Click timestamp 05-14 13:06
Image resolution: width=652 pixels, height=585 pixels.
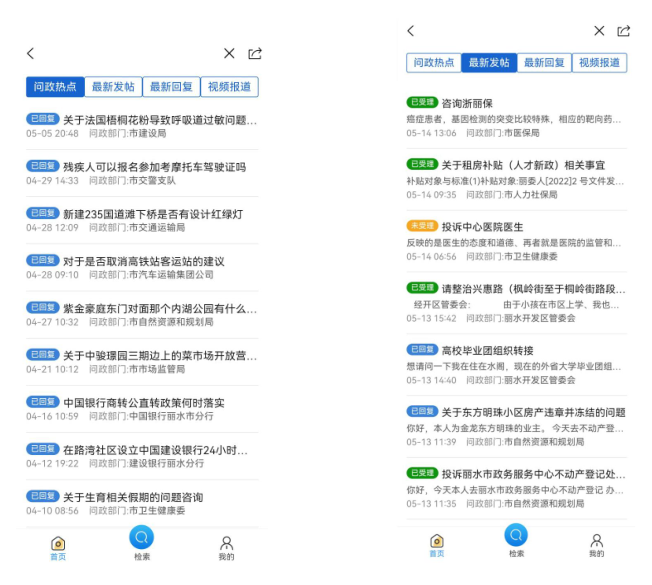tap(431, 133)
